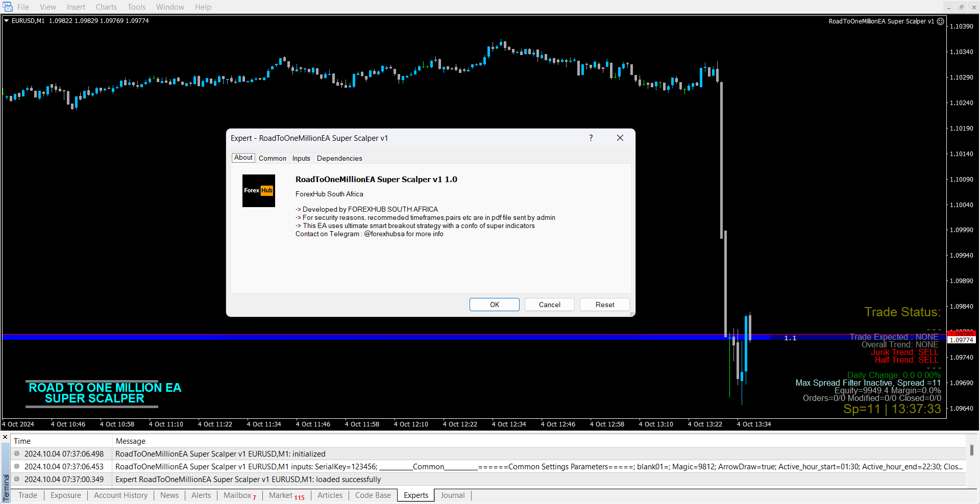Close the Terminal panel using its x icon

pyautogui.click(x=5, y=437)
